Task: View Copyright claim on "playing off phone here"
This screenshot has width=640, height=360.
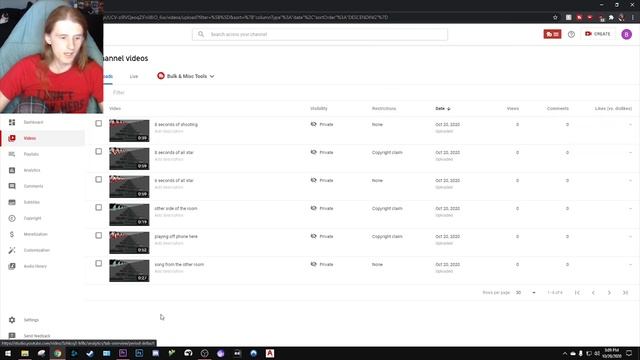Action: [x=387, y=236]
